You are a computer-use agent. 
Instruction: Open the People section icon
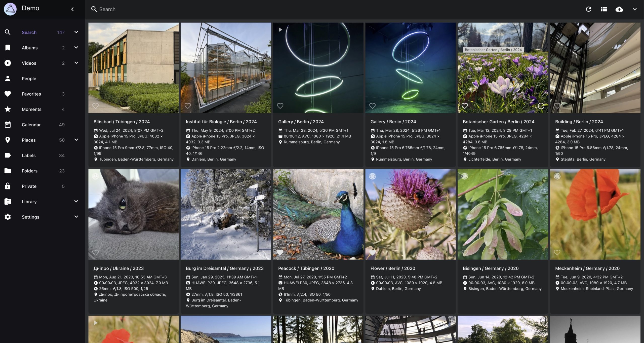tap(8, 79)
